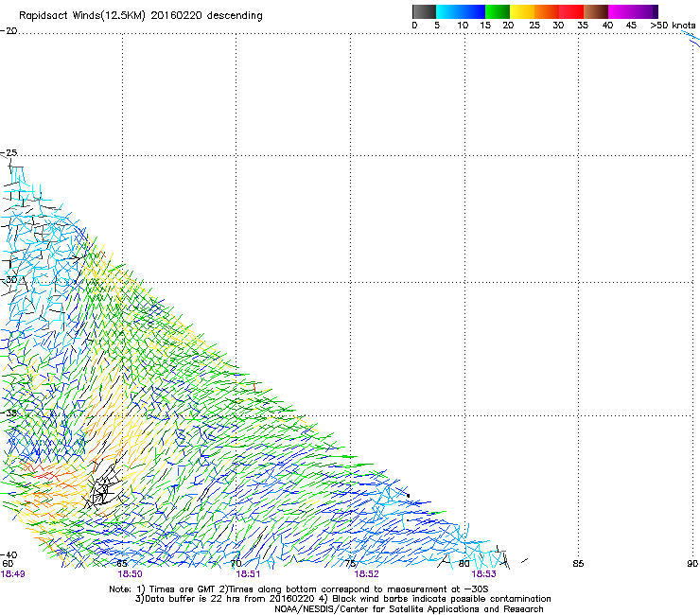Click the cyan-to-blue 5-15 knots legend gradient
The height and width of the screenshot is (615, 700).
[461, 11]
